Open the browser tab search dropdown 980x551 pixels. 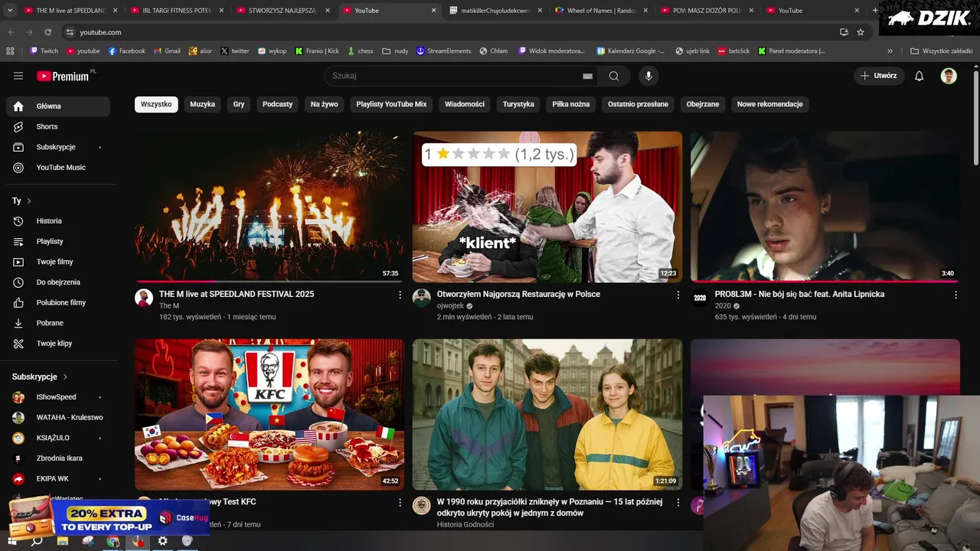click(10, 11)
